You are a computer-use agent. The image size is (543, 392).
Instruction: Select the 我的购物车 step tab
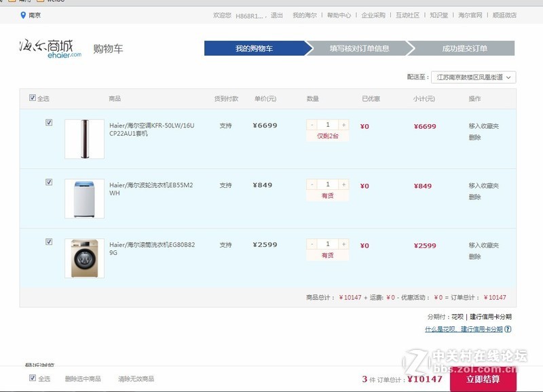[255, 48]
